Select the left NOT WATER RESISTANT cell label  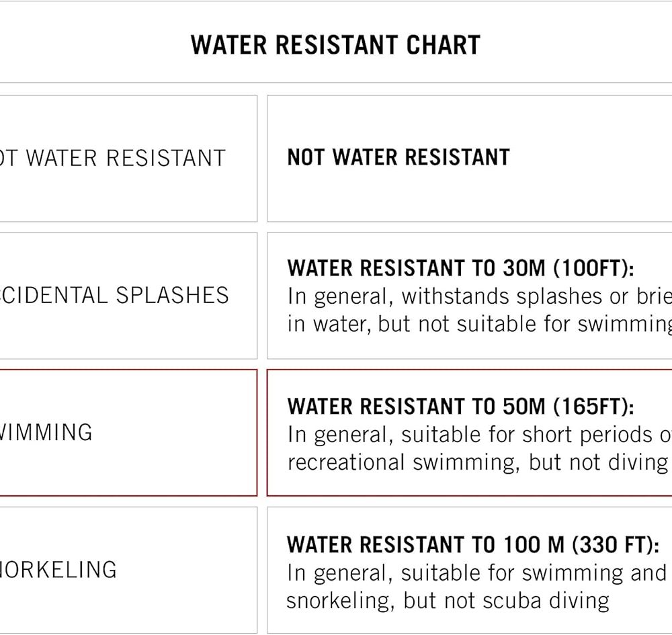coord(112,158)
